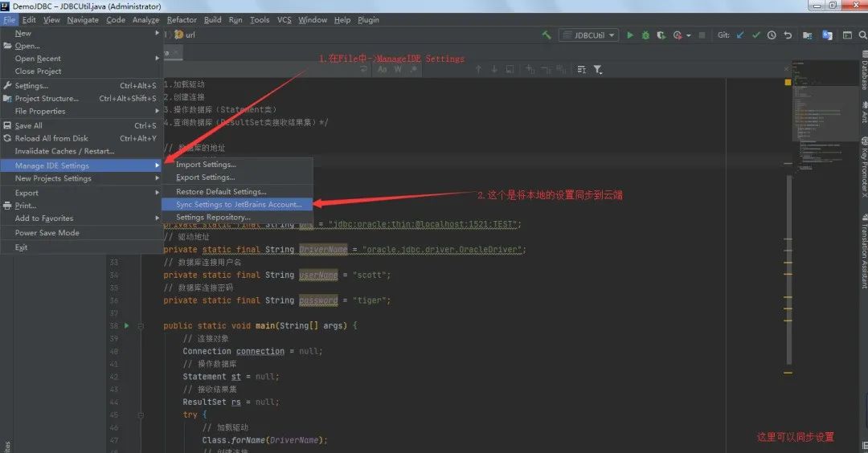Click the find in selection icon
Screen dimensions: 868x453
pyautogui.click(x=510, y=69)
